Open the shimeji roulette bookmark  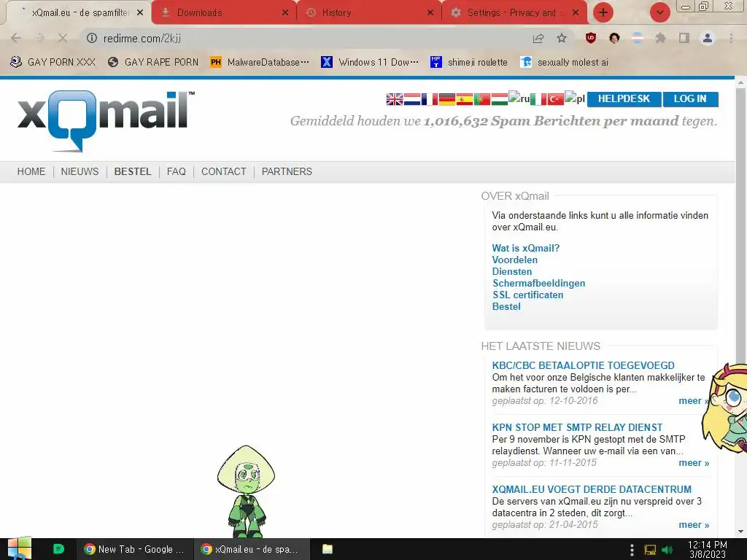[x=469, y=62]
